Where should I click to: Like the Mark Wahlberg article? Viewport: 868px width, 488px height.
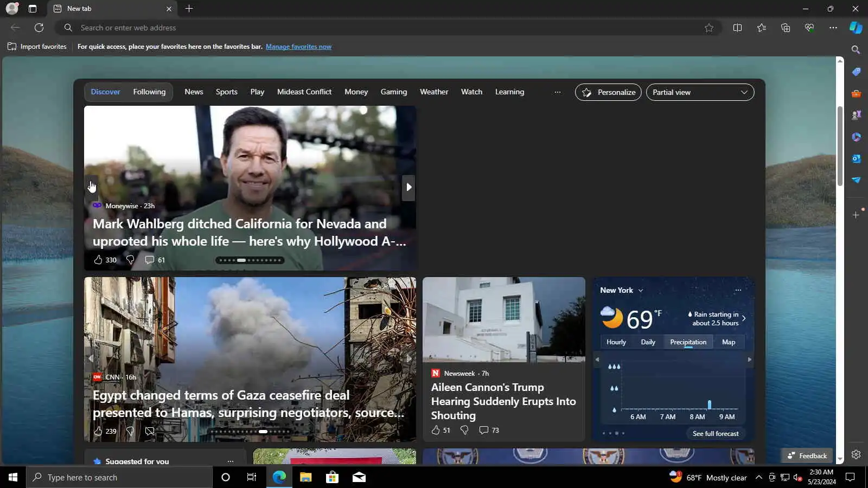tap(98, 260)
